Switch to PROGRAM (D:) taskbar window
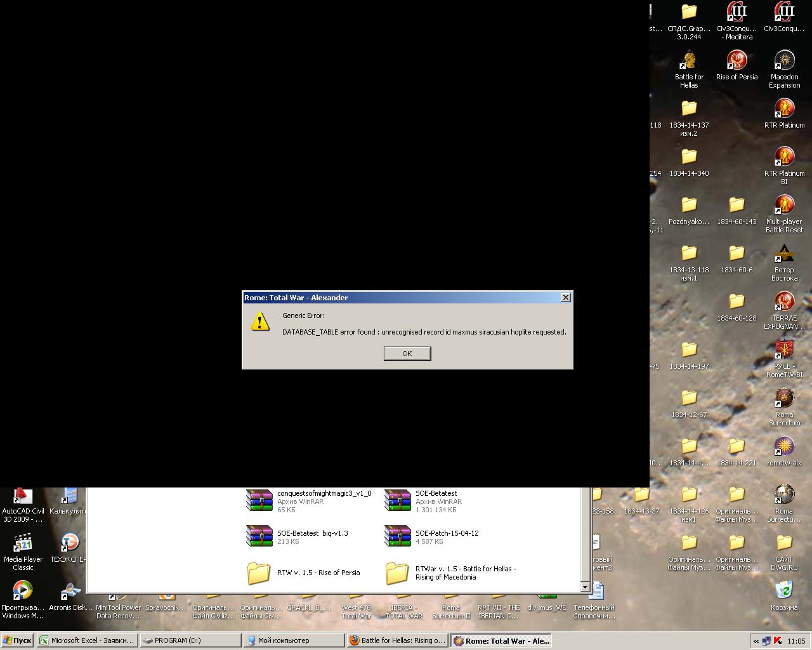The width and height of the screenshot is (812, 650). [x=190, y=640]
